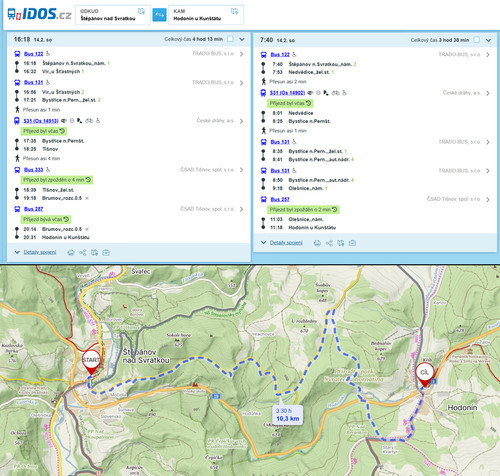The image size is (500, 476).
Task: Click the 18:25 Tišnov stop
Action: pos(40,149)
